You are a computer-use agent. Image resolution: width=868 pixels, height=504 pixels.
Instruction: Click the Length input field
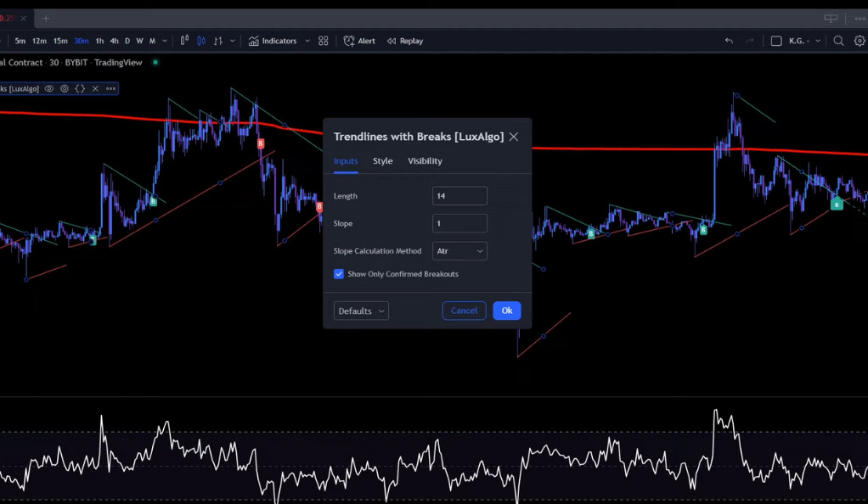point(459,195)
